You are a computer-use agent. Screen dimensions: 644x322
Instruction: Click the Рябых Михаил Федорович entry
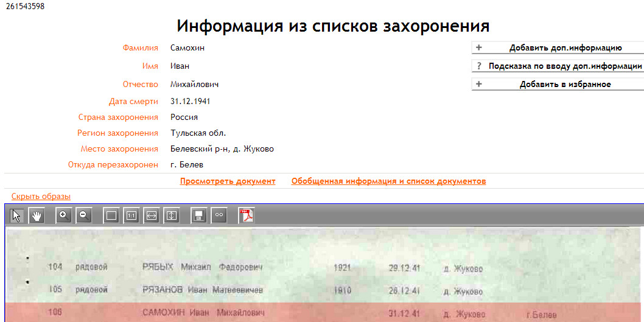click(202, 268)
